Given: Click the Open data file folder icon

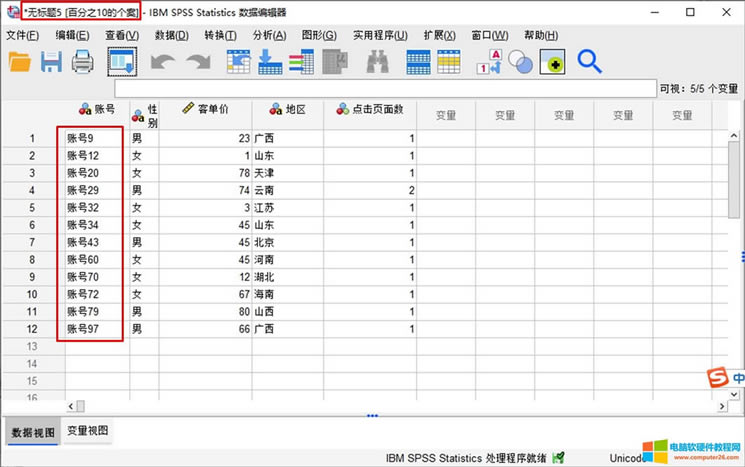Looking at the screenshot, I should 20,62.
